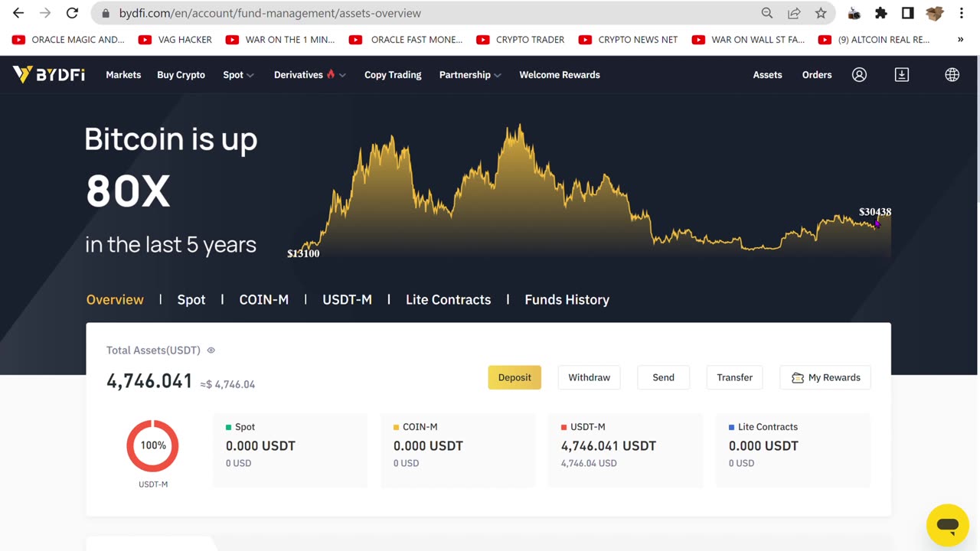
Task: Click the BYDFi logo
Action: 49,74
